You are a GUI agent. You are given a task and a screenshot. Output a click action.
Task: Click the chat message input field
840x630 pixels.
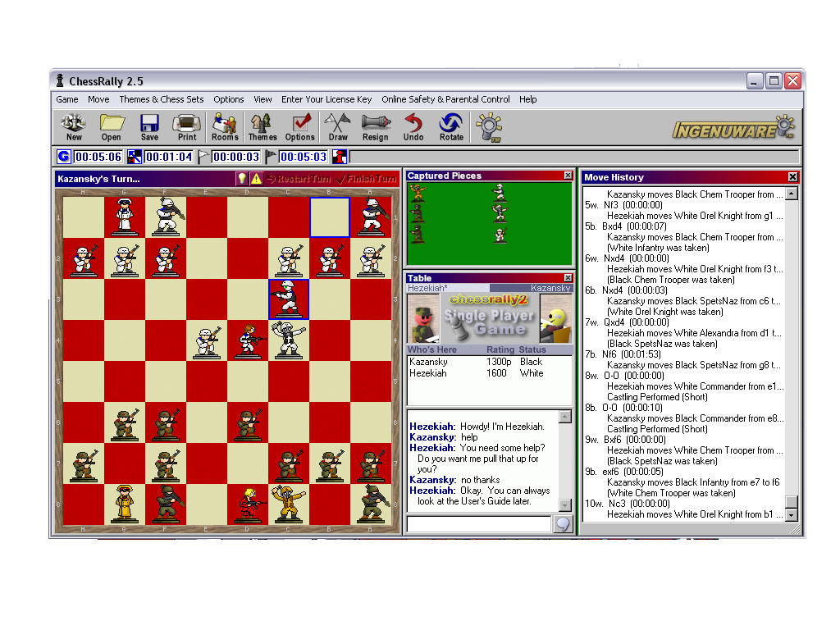[479, 524]
